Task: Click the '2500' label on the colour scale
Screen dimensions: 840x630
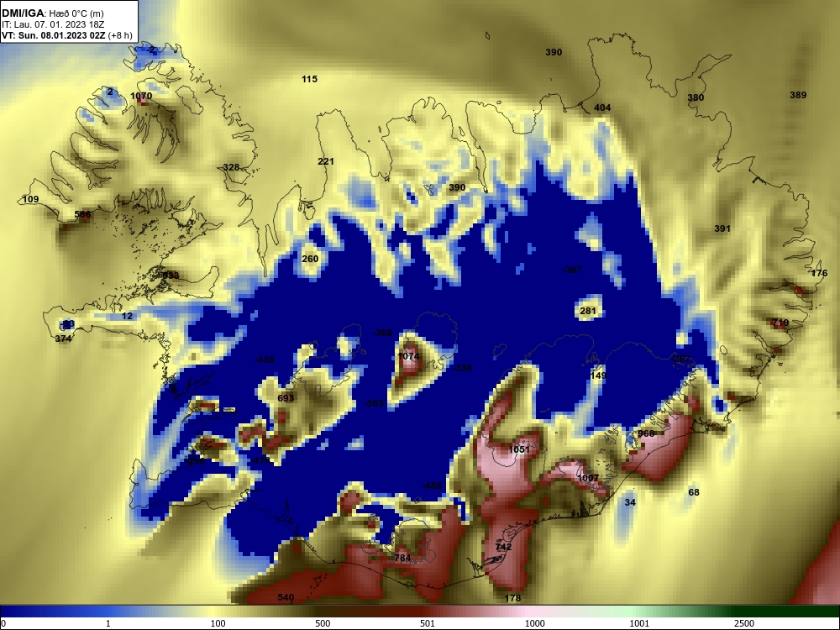Action: (x=744, y=623)
